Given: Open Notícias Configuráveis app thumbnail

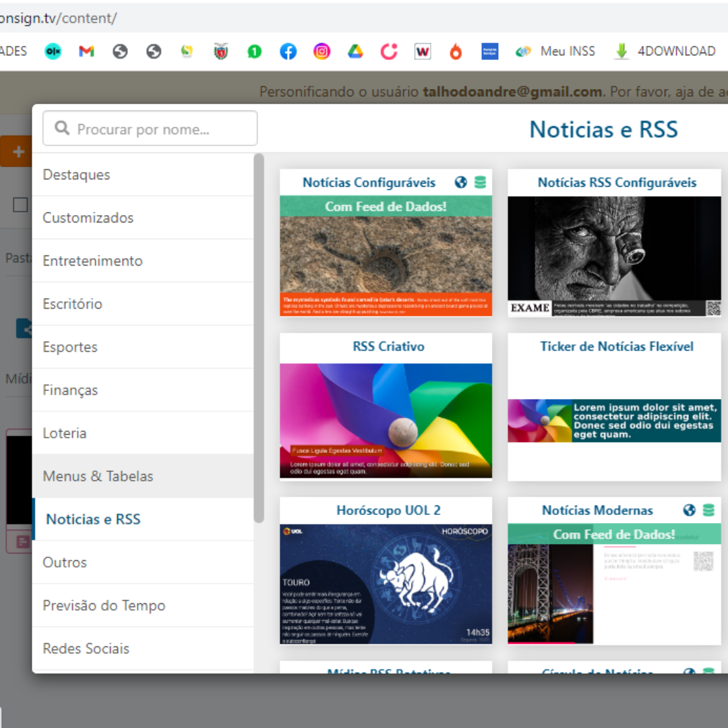Looking at the screenshot, I should [x=386, y=256].
